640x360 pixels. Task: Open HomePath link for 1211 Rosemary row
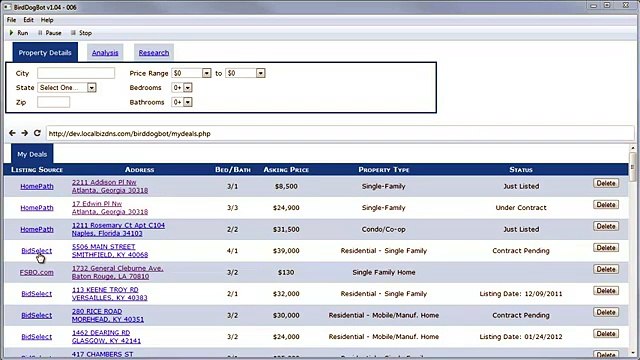(x=37, y=229)
